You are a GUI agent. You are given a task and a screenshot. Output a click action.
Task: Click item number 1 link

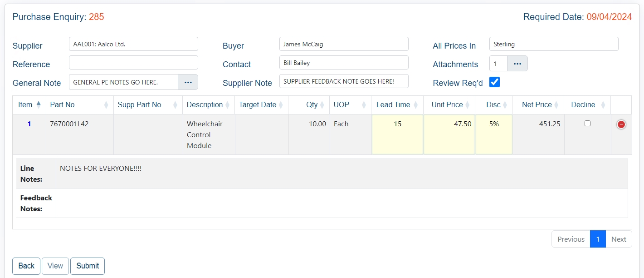pos(29,124)
